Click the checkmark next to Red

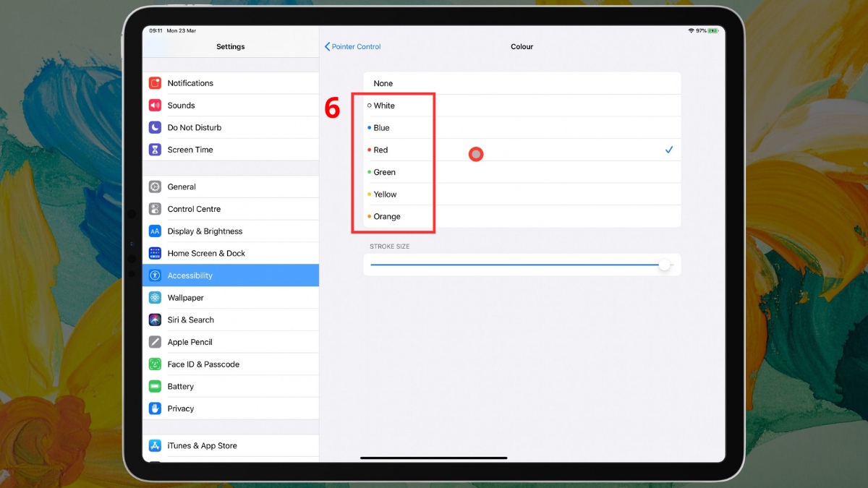668,150
